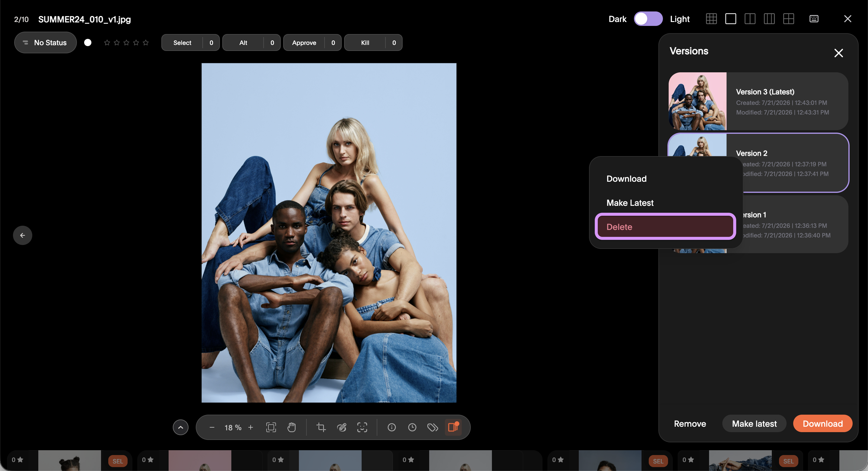Select the three-column compare layout
Image resolution: width=868 pixels, height=471 pixels.
pyautogui.click(x=769, y=19)
